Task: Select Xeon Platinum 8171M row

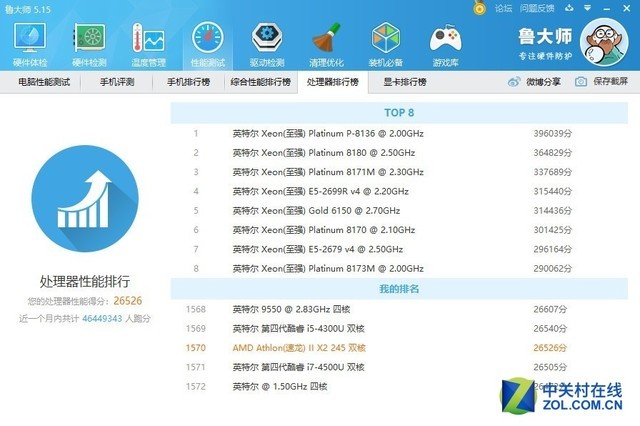Action: (x=399, y=172)
